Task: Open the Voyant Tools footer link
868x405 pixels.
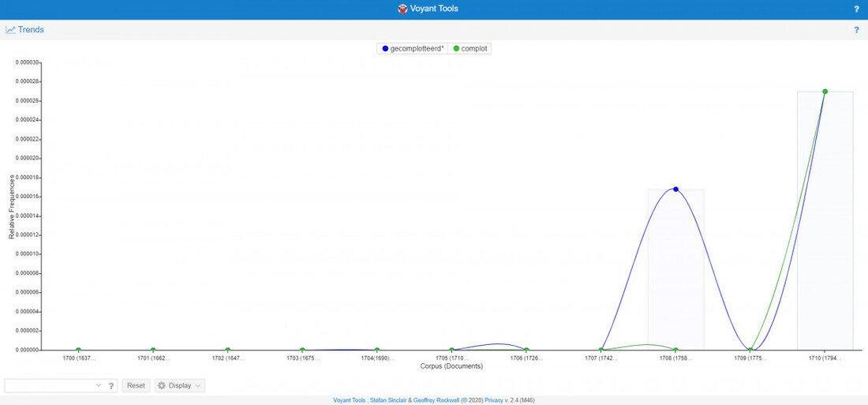Action: point(349,400)
